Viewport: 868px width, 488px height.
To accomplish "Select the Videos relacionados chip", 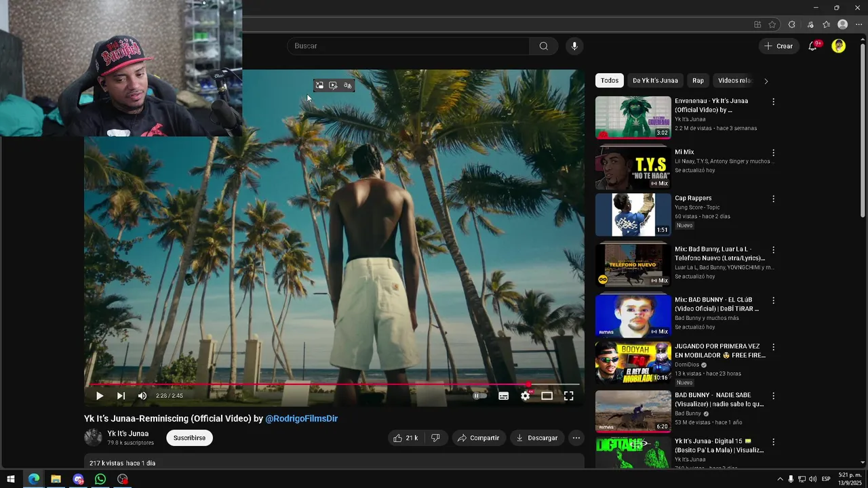I will [735, 81].
